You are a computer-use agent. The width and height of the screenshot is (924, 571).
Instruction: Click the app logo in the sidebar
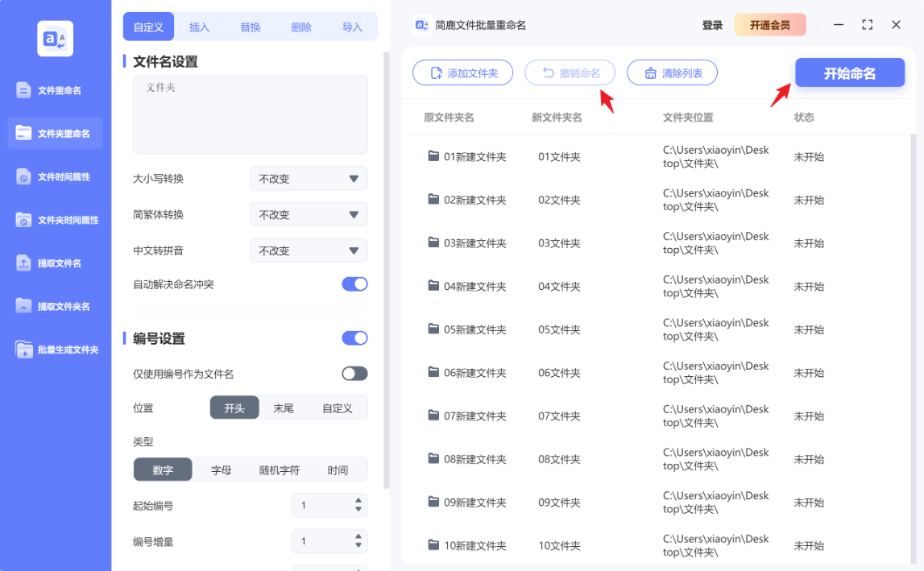click(56, 39)
